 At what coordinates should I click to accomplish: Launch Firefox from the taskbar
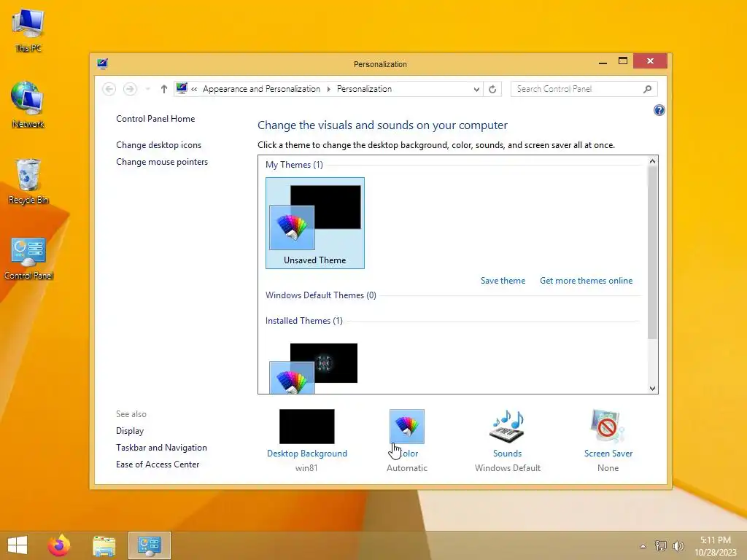[59, 545]
